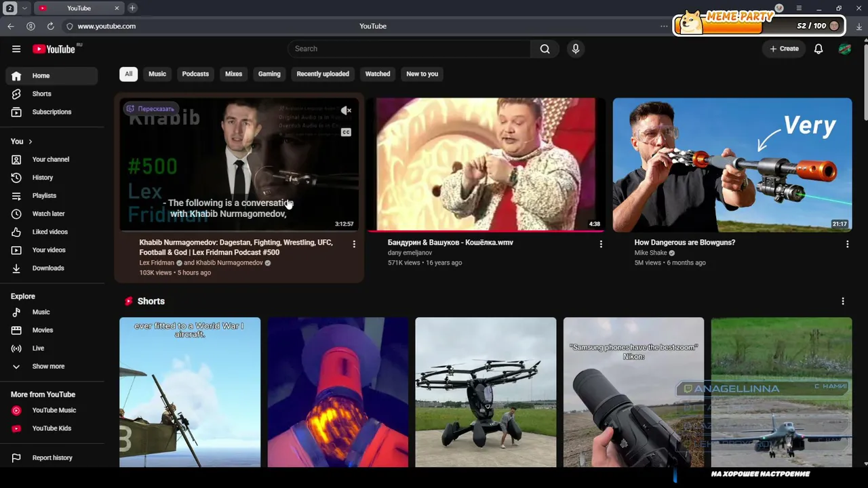
Task: Open Home in sidebar
Action: [x=52, y=76]
